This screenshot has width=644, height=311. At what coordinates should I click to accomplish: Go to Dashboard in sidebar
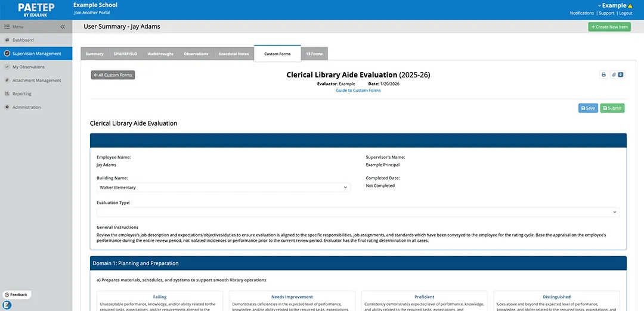point(36,40)
